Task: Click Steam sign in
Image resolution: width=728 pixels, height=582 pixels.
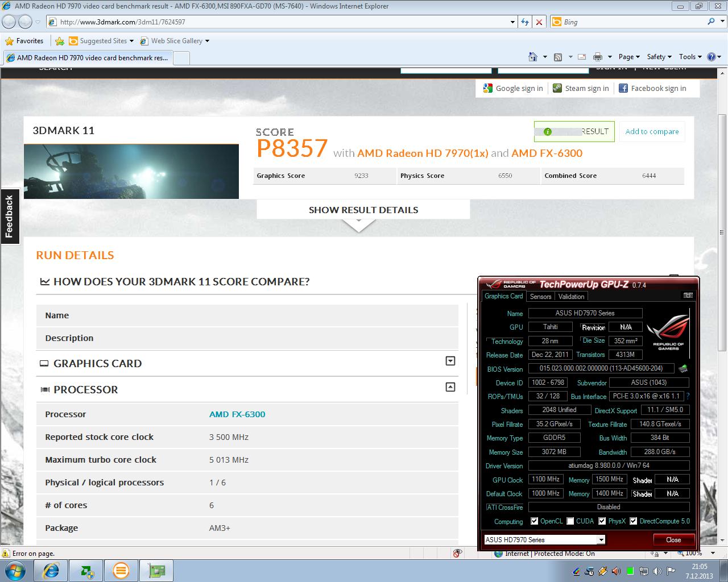Action: 581,88
